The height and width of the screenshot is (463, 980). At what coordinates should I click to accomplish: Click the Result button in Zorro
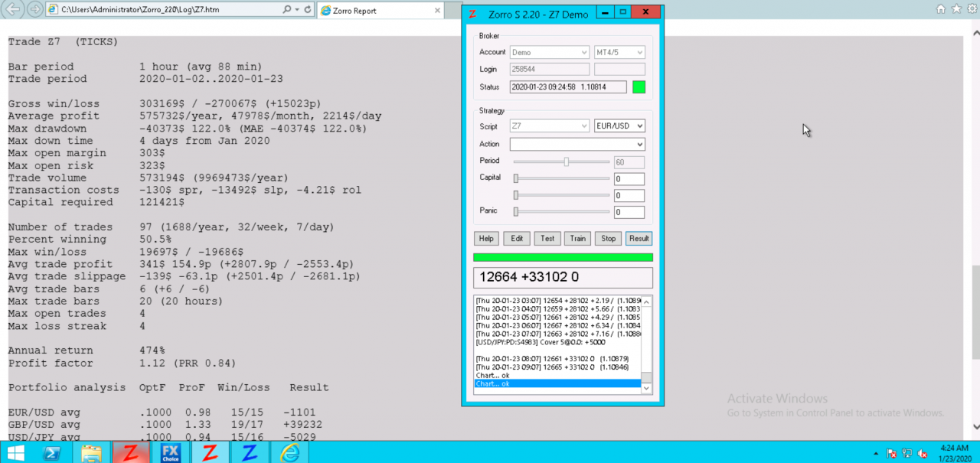tap(639, 238)
